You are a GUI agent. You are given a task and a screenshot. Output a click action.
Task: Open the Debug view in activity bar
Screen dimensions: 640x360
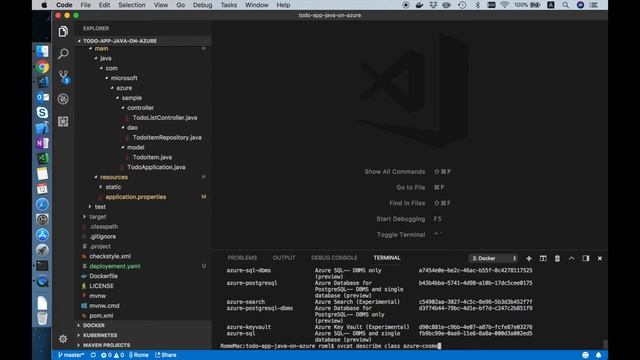[63, 99]
